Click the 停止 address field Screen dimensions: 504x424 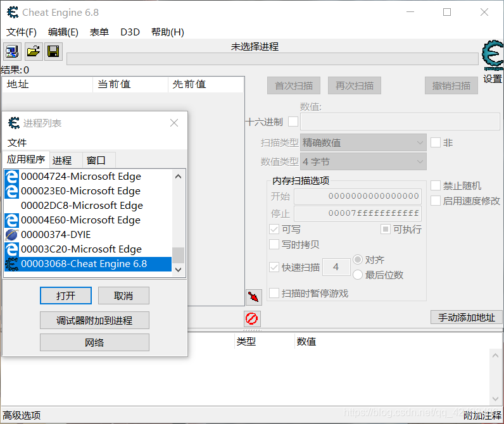358,213
